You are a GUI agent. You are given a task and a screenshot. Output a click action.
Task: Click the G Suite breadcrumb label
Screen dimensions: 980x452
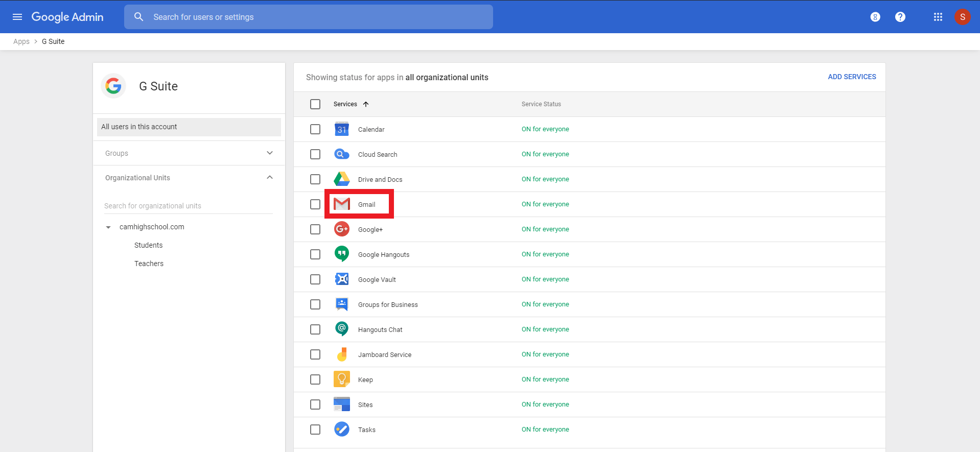coord(53,41)
